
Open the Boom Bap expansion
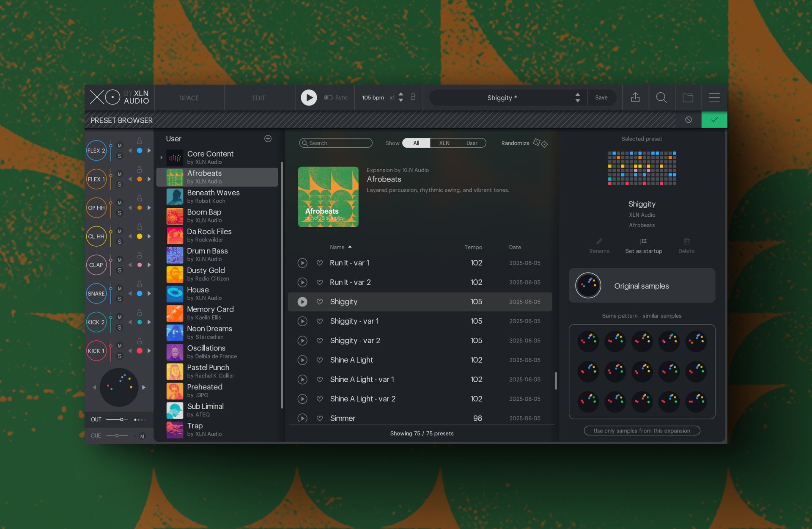pos(217,216)
